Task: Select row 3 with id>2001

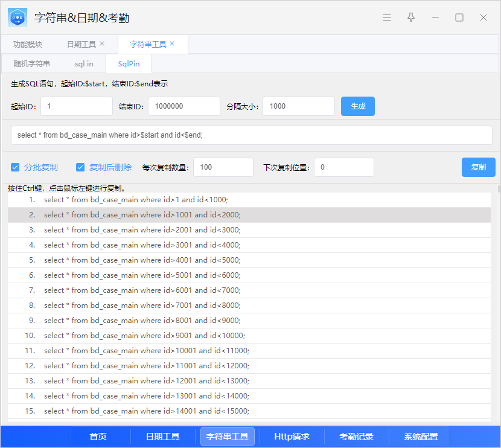Action: coord(249,230)
